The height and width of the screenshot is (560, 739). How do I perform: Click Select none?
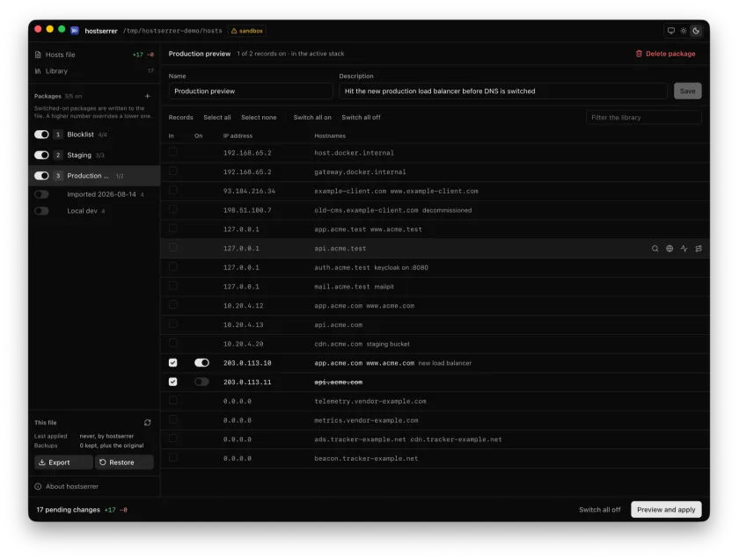[x=259, y=117]
